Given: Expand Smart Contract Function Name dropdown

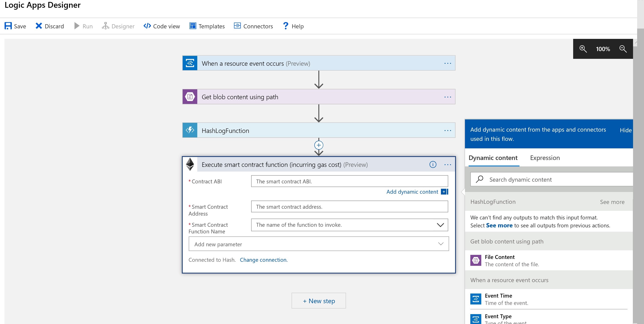Looking at the screenshot, I should click(x=440, y=225).
